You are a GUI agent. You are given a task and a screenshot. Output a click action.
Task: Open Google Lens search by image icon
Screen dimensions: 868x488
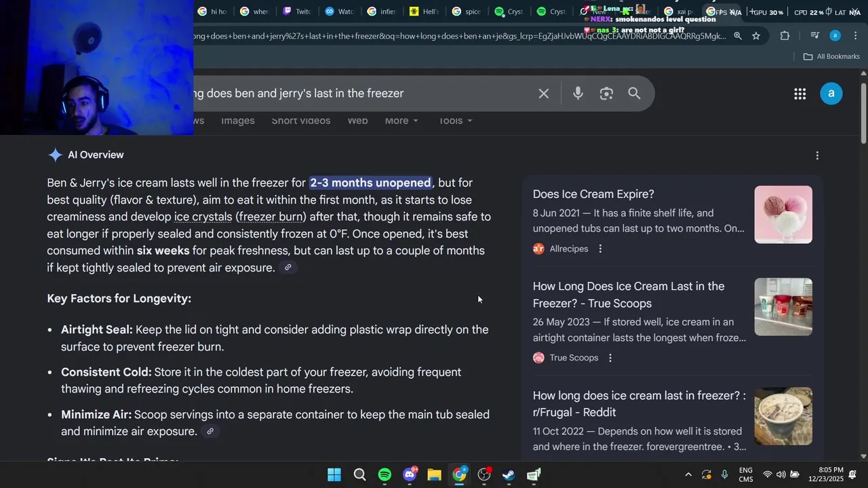606,94
